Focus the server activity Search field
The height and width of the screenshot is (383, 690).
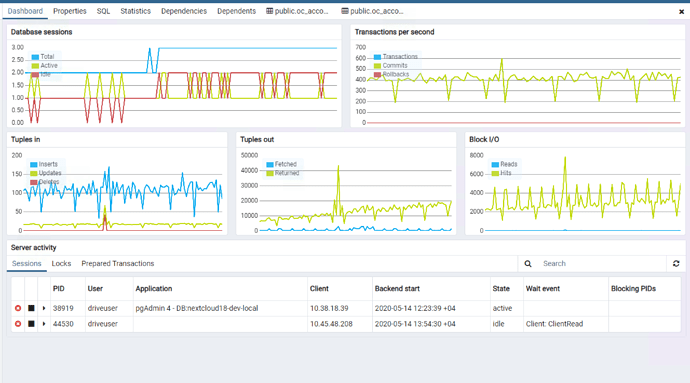tap(601, 264)
